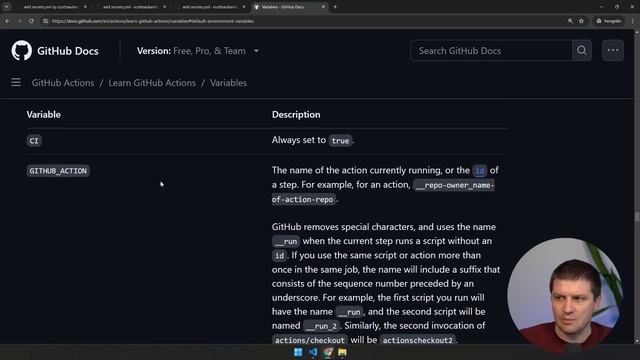Click the page vertical scrollbar thumb
Viewport: 640px width, 360px height.
click(637, 217)
